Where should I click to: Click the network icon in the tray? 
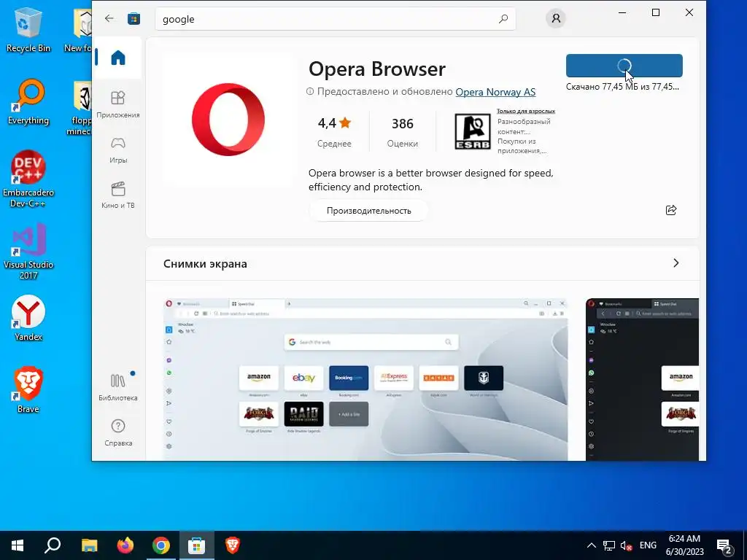[x=609, y=545]
